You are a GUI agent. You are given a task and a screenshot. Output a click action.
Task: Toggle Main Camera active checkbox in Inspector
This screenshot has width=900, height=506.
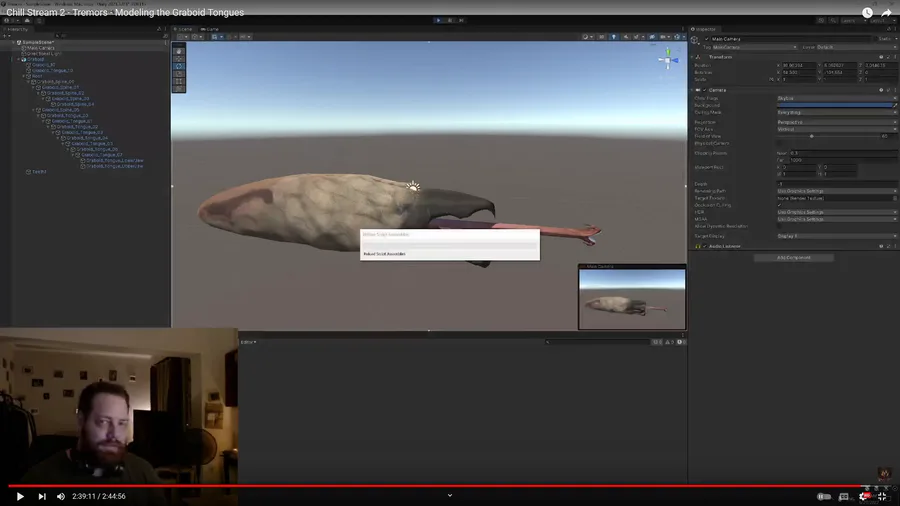coord(707,39)
